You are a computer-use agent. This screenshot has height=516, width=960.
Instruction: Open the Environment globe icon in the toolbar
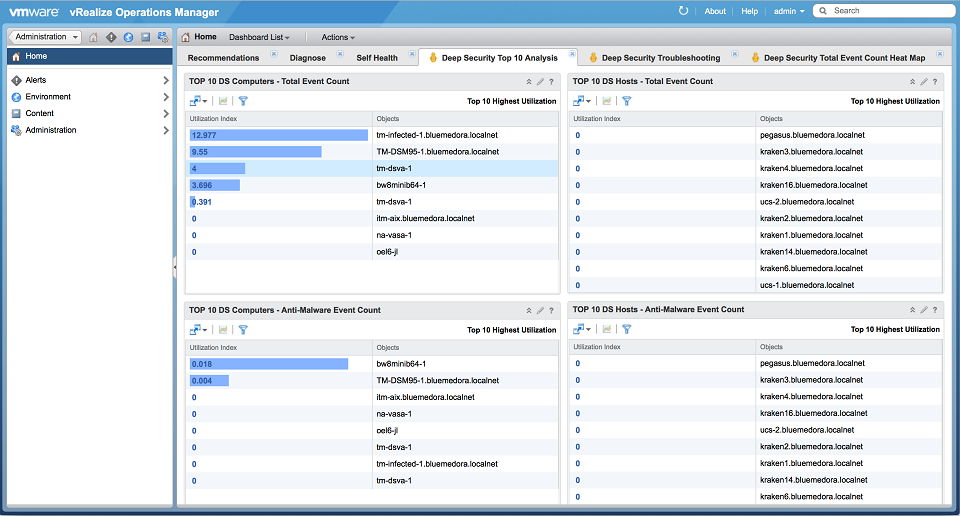coord(128,37)
